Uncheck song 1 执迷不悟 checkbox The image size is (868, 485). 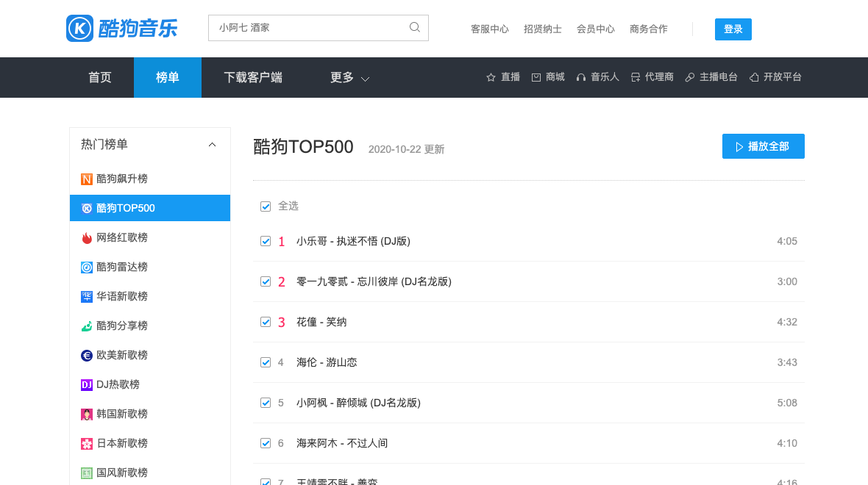click(x=266, y=241)
